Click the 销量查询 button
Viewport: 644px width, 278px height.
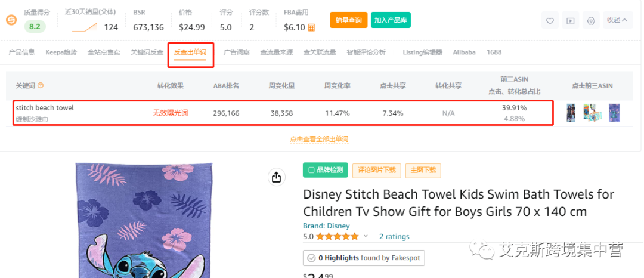(x=348, y=20)
